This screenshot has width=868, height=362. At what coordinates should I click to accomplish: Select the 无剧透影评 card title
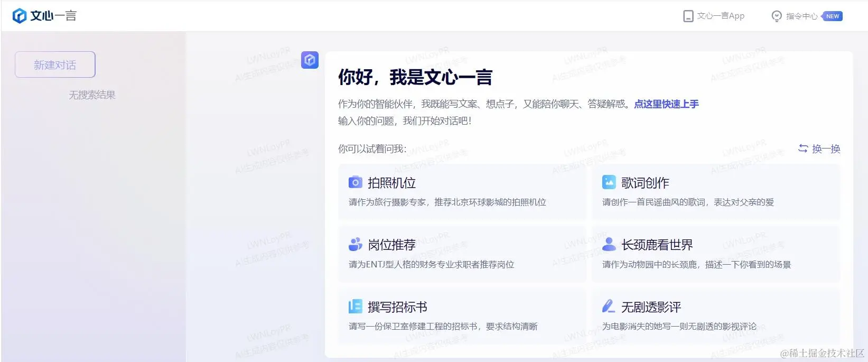click(x=651, y=307)
